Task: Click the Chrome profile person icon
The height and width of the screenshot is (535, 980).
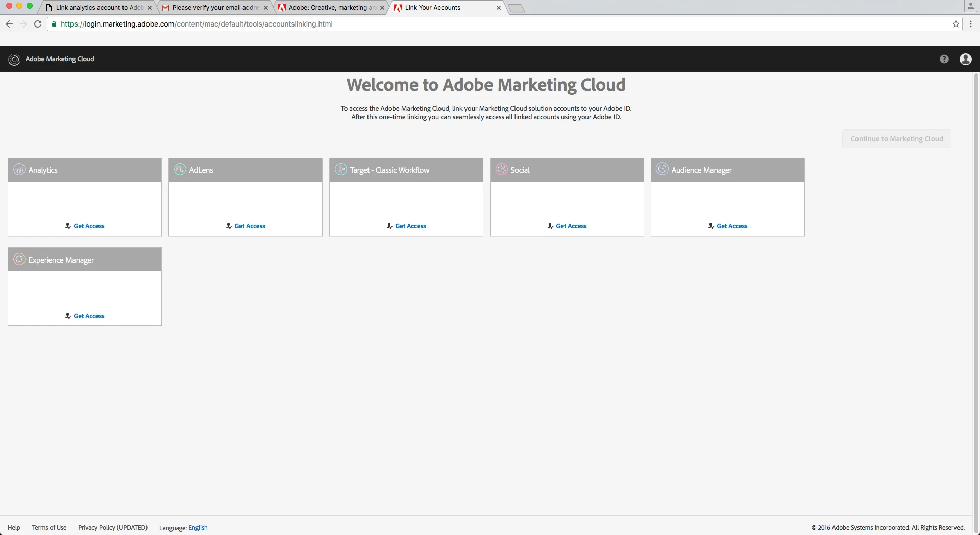Action: click(x=971, y=6)
